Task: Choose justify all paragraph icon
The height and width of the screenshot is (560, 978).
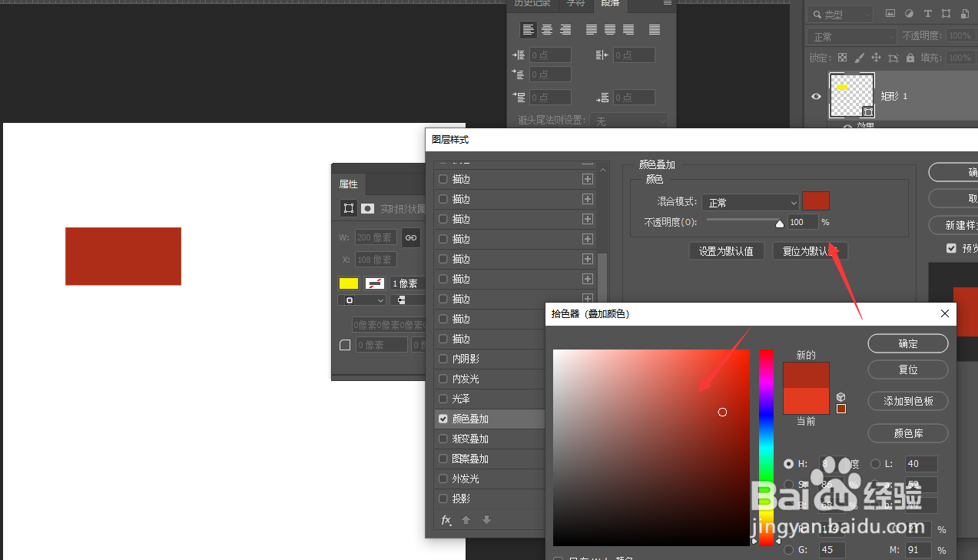Action: click(x=655, y=30)
